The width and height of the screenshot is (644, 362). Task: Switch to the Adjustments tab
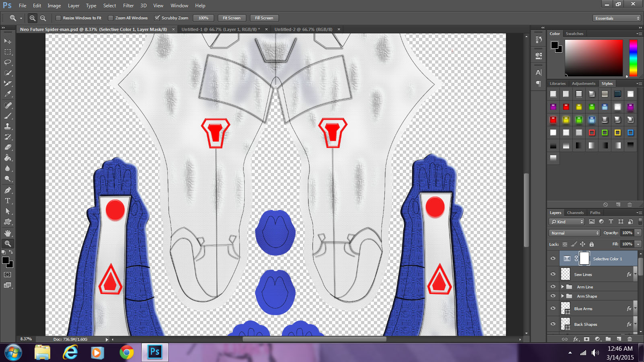pos(583,84)
